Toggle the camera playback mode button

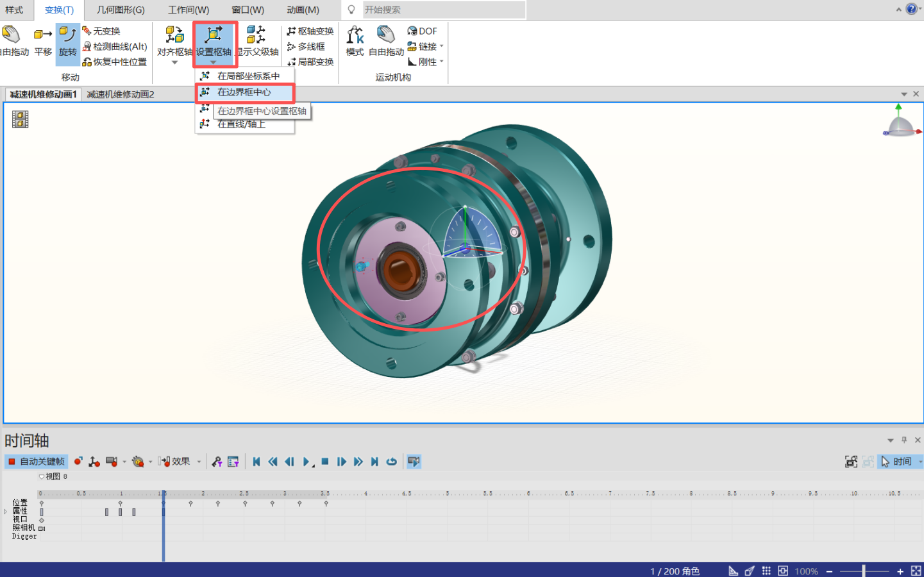[x=414, y=462]
